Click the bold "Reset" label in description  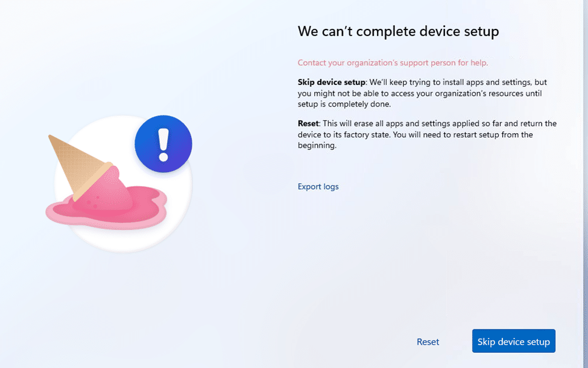308,123
